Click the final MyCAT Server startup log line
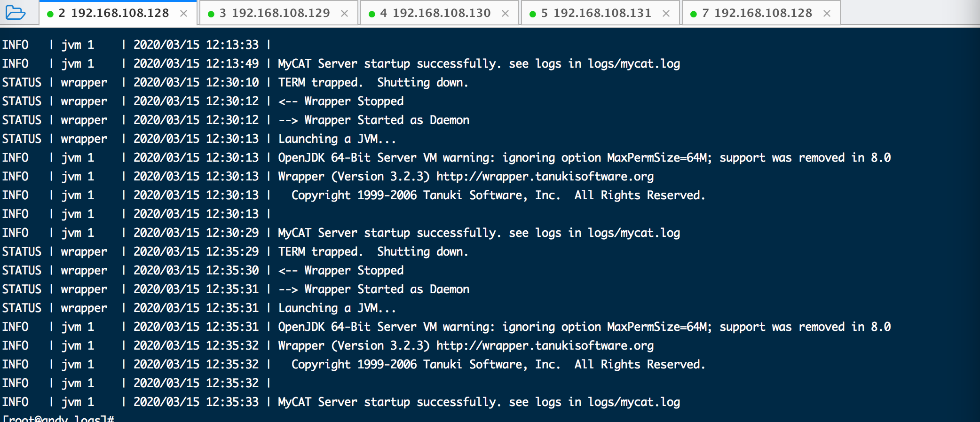This screenshot has width=980, height=422. 479,402
